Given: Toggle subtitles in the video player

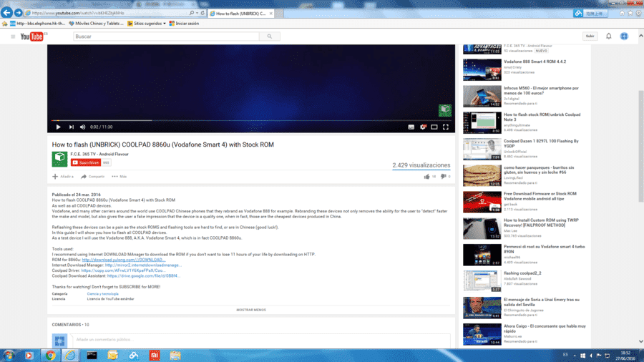Looking at the screenshot, I should tap(411, 127).
